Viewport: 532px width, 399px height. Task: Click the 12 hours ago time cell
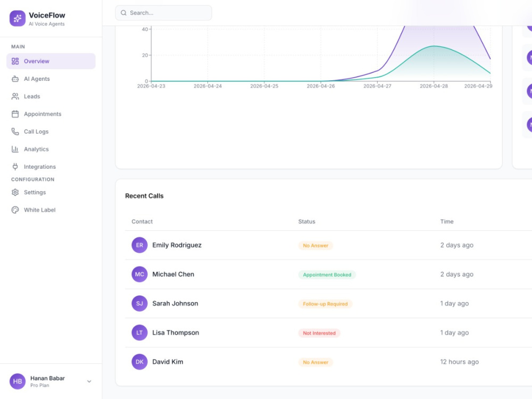460,362
